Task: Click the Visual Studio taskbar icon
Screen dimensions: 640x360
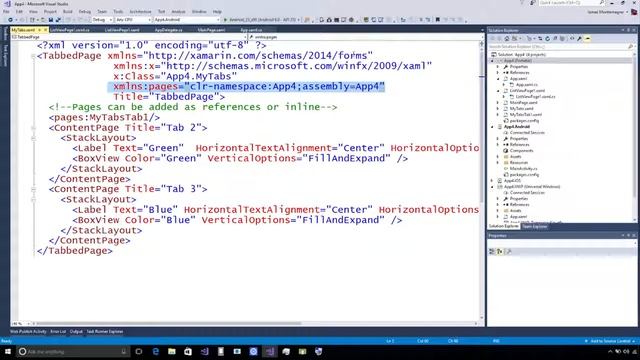Action: coord(270,351)
